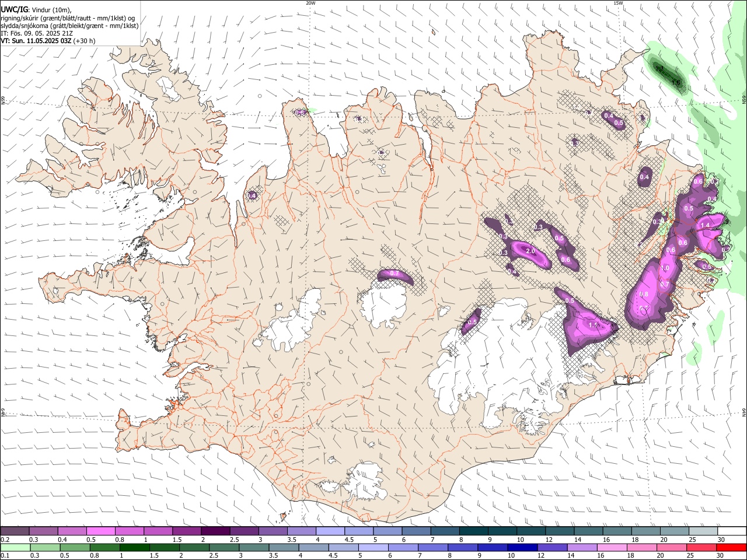Screen dimensions: 747x560
Task: Pick the bright pink 0.5 swatch in the upper legend
Action: click(100, 531)
